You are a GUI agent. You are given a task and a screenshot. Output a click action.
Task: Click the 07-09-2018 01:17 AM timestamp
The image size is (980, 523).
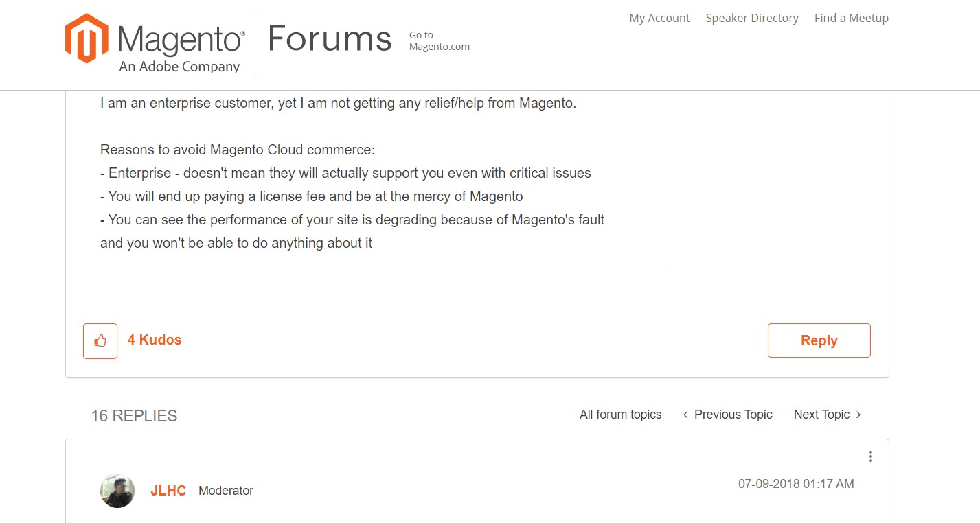(796, 484)
